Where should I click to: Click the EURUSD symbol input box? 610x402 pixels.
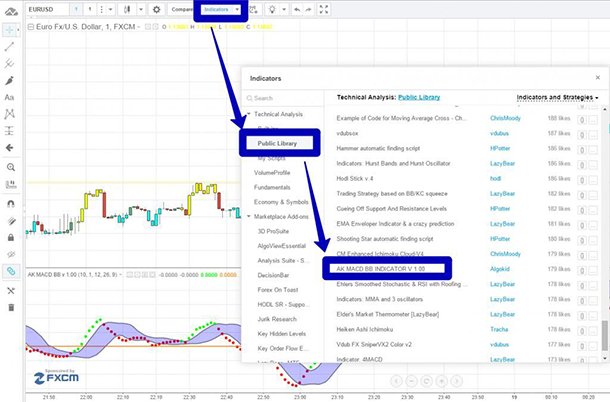tap(47, 9)
